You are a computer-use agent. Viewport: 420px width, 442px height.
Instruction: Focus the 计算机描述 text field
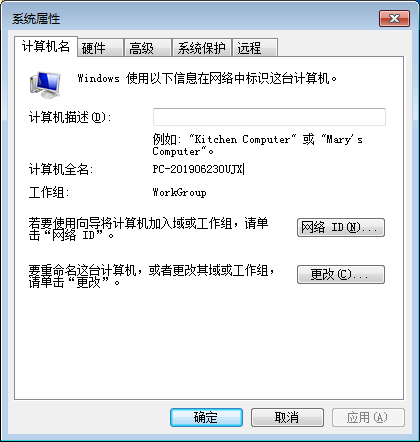click(x=269, y=117)
